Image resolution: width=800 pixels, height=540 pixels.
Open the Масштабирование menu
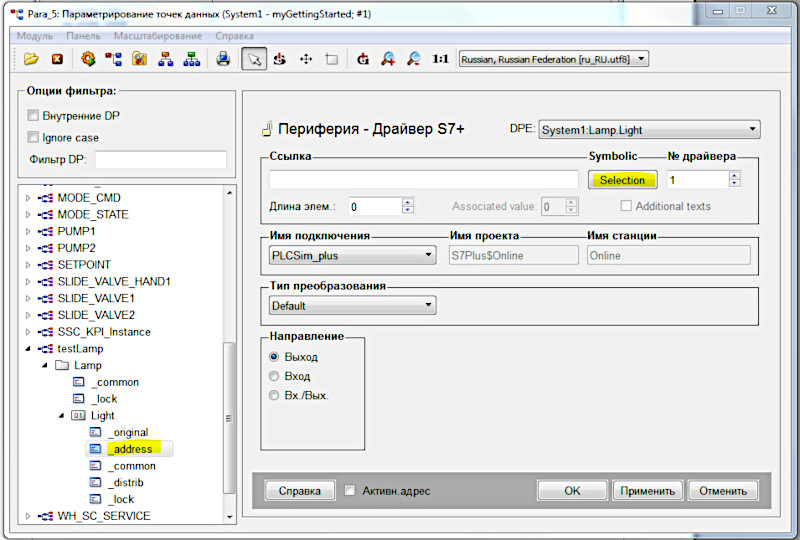(158, 36)
